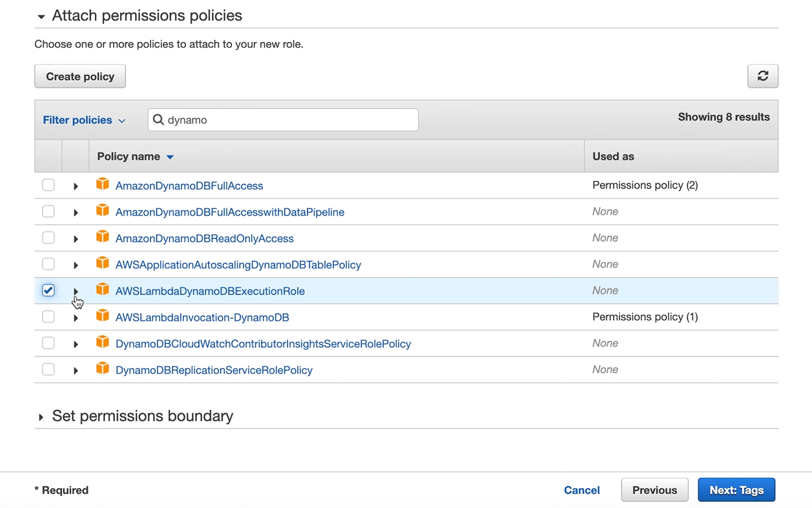Viewport: 812px width, 508px height.
Task: Open the Filter policies dropdown
Action: pyautogui.click(x=84, y=119)
